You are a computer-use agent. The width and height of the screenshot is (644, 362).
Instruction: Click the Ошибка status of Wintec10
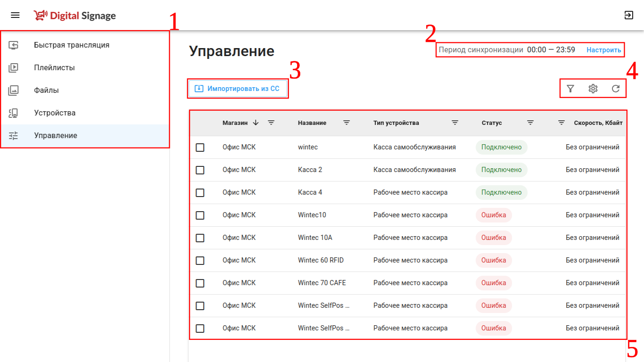pos(494,215)
